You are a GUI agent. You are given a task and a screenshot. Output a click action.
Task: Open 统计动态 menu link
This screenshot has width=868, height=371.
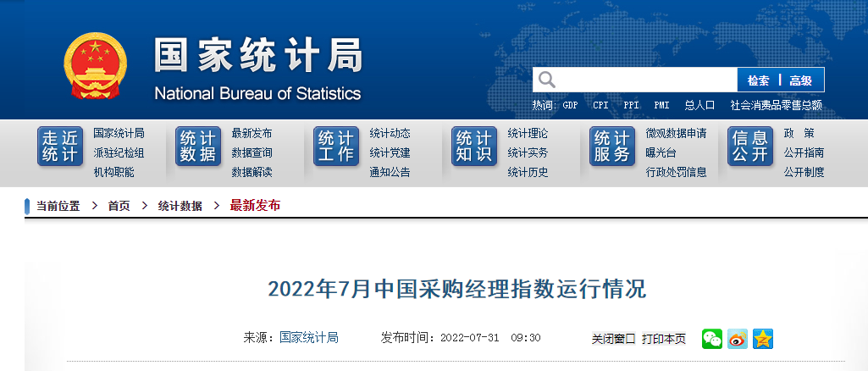pos(390,134)
